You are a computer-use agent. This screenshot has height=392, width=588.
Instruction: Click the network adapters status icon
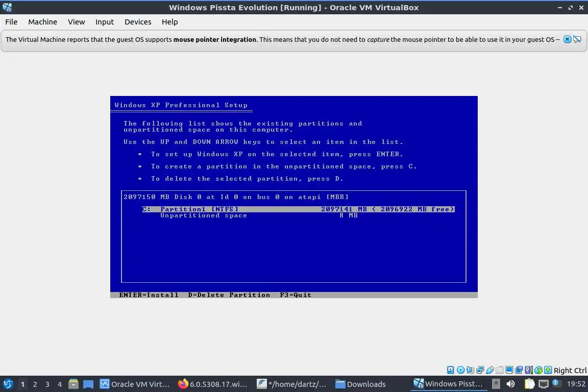pyautogui.click(x=480, y=370)
